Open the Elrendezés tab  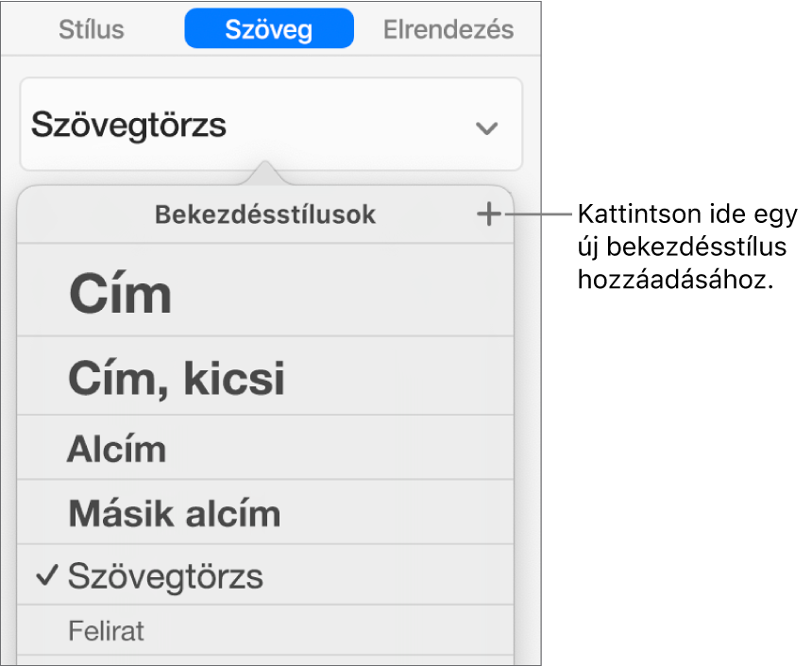448,29
